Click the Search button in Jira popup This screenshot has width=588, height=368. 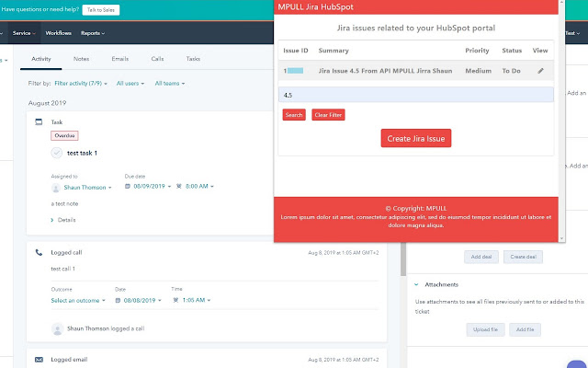coord(294,115)
